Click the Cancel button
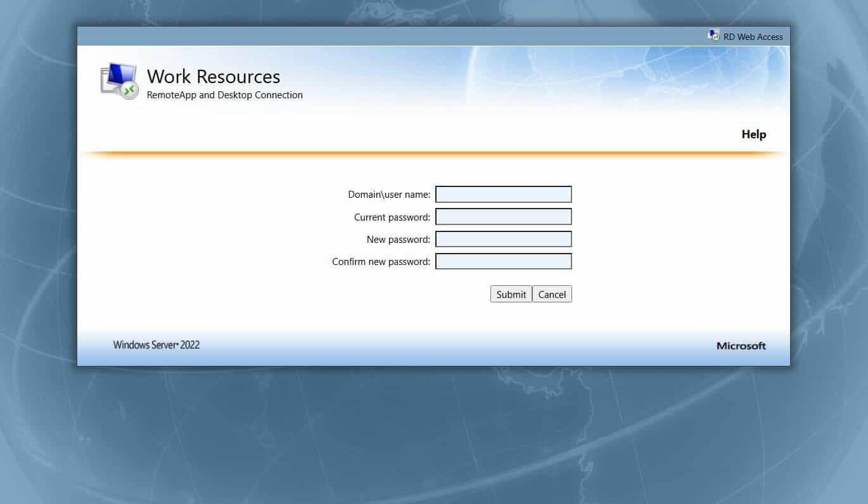The width and height of the screenshot is (868, 504). coord(552,294)
